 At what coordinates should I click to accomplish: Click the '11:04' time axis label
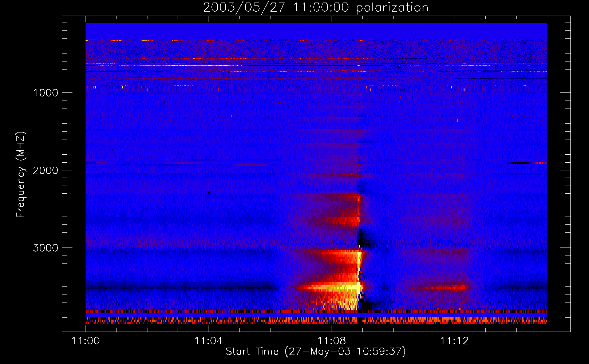[209, 341]
